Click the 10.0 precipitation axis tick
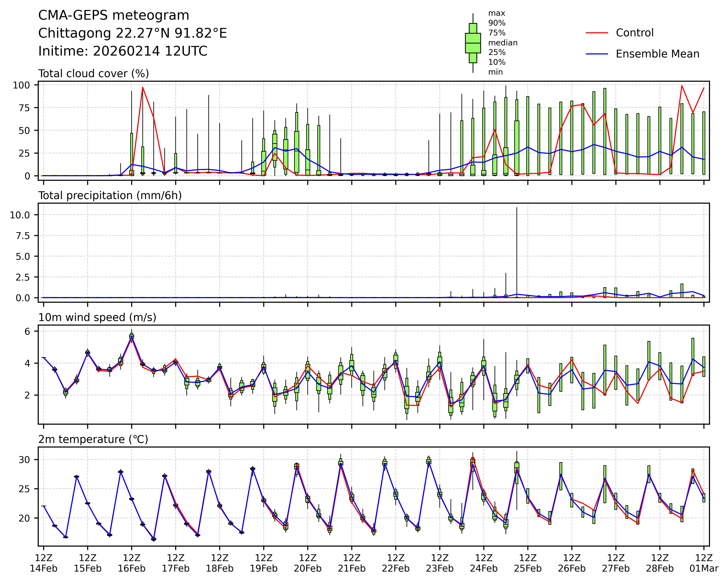 point(20,215)
